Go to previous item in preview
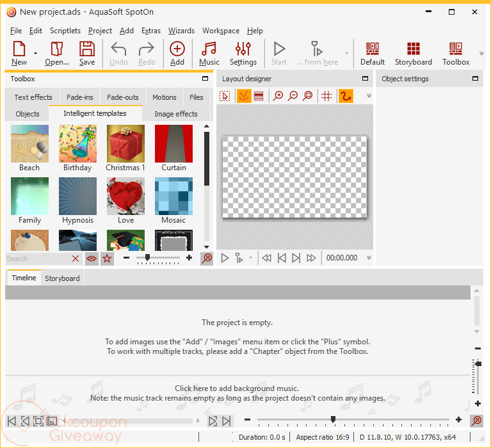 point(282,258)
